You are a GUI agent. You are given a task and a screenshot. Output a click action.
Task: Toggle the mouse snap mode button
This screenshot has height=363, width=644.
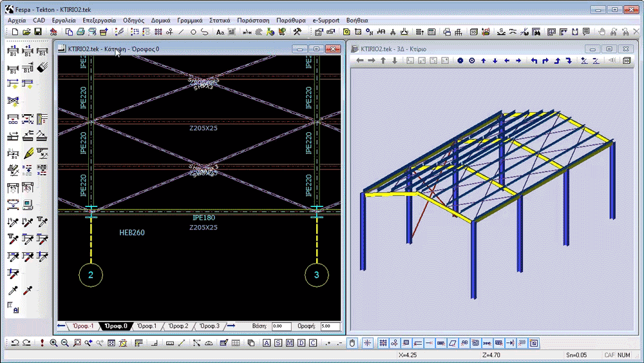(352, 343)
